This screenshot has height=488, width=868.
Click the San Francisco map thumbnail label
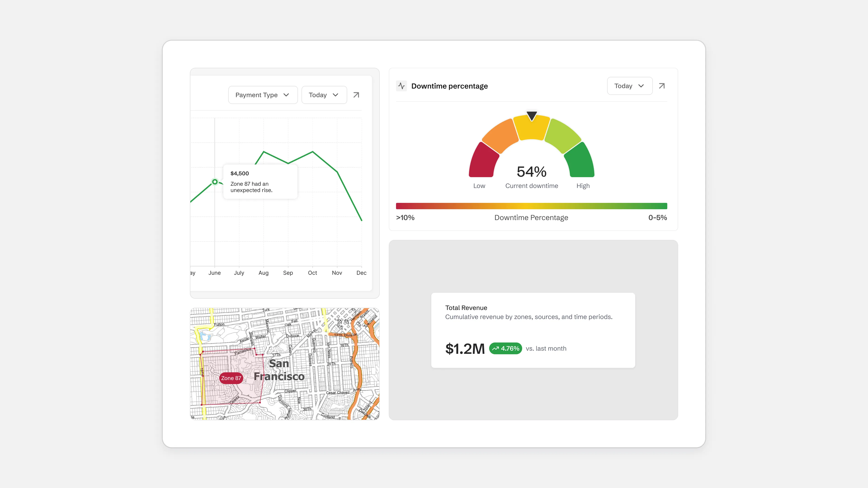(x=279, y=370)
